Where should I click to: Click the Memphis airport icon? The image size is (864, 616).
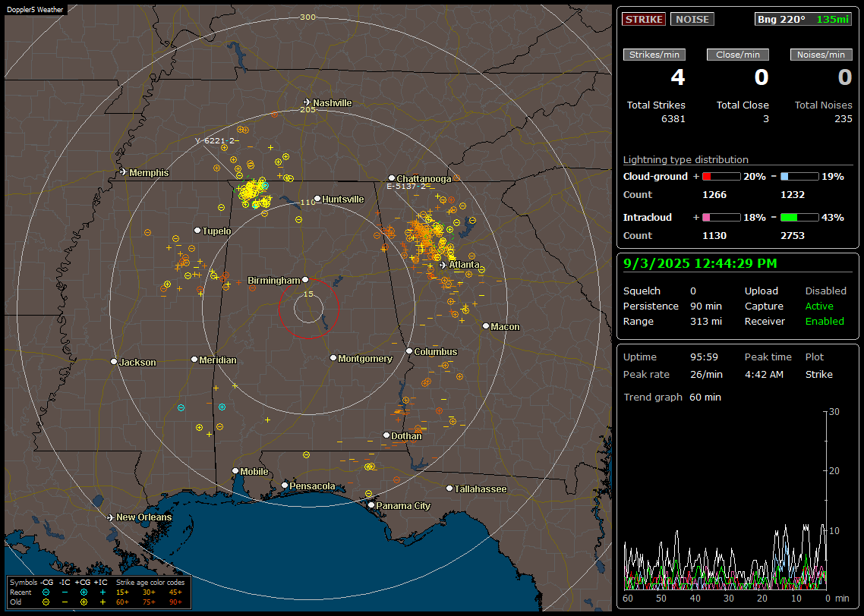[x=124, y=172]
